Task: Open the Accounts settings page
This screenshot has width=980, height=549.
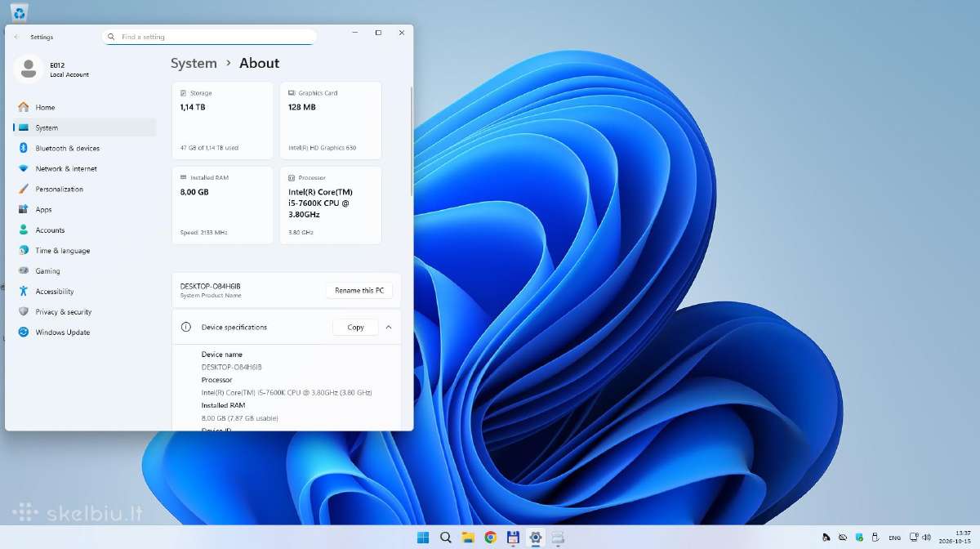Action: (x=85, y=230)
